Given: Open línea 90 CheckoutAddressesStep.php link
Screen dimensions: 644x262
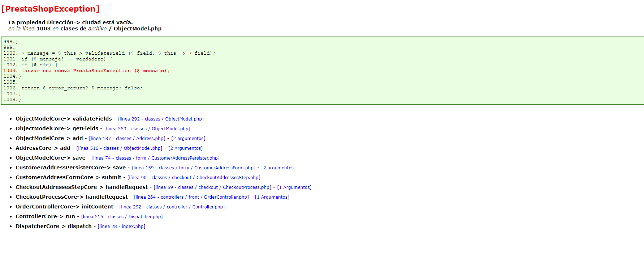Looking at the screenshot, I should [x=194, y=178].
